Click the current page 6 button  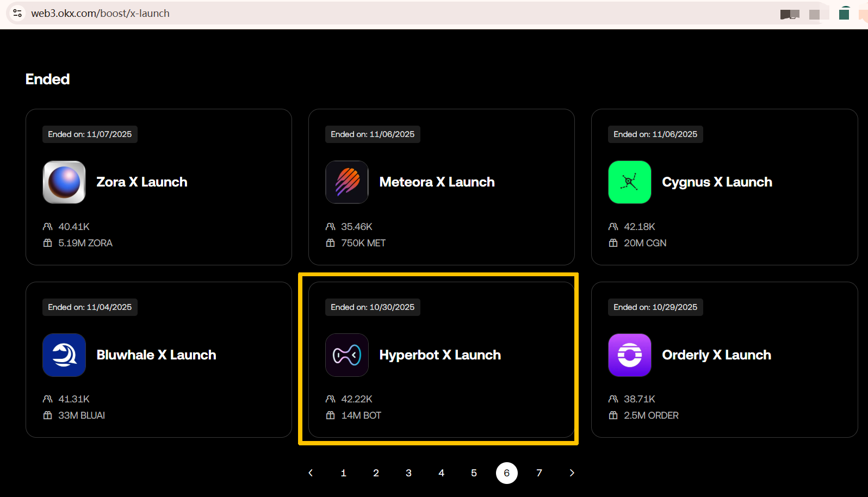click(506, 473)
